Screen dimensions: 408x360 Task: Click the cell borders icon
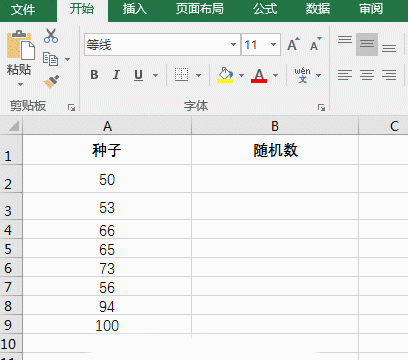182,75
